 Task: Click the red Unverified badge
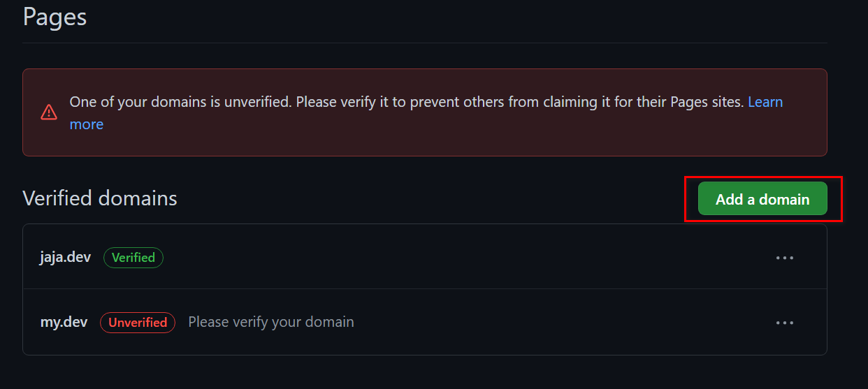[x=138, y=323]
